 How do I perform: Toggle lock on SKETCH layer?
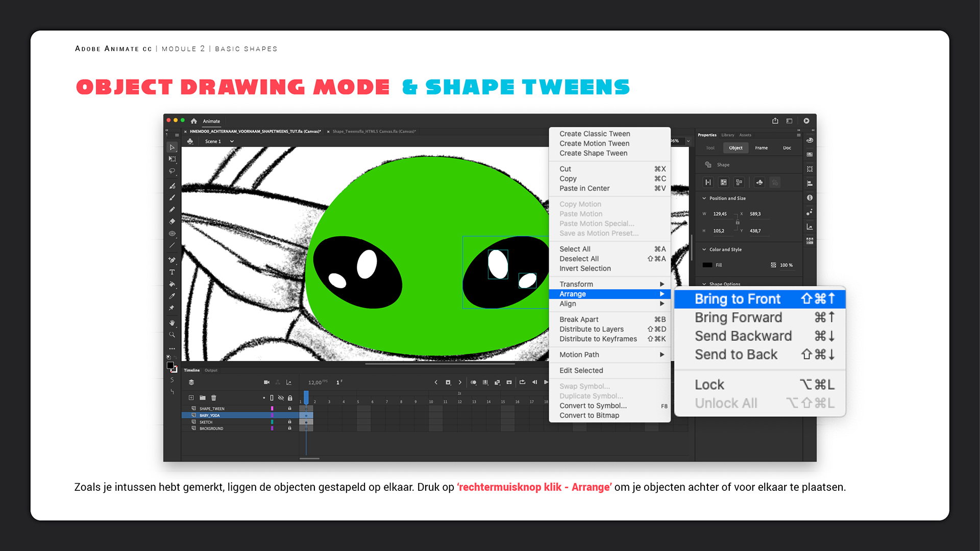[289, 422]
